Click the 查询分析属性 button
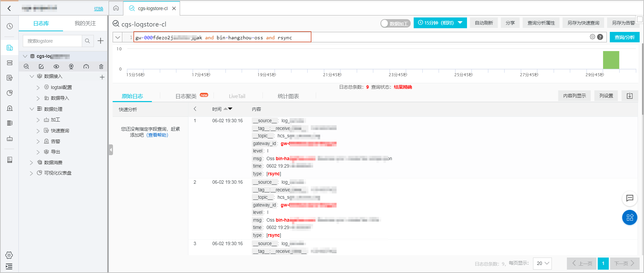The height and width of the screenshot is (273, 644). pos(541,23)
